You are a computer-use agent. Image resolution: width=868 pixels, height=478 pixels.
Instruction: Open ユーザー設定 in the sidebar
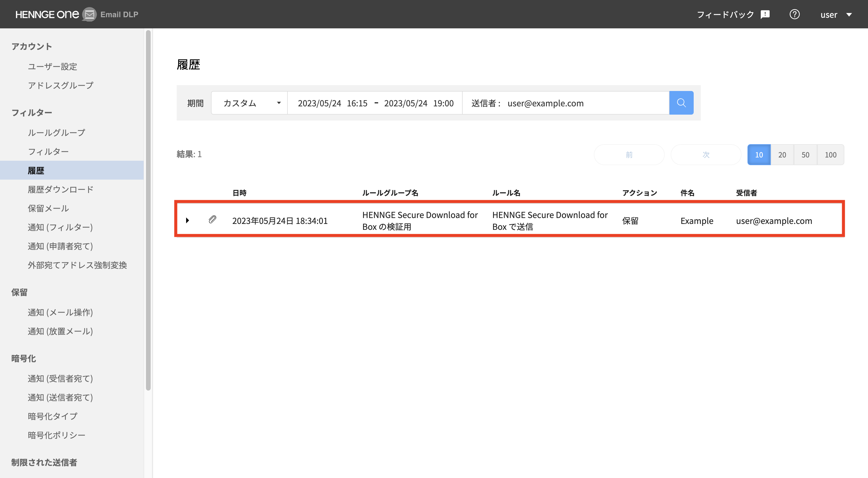point(53,66)
